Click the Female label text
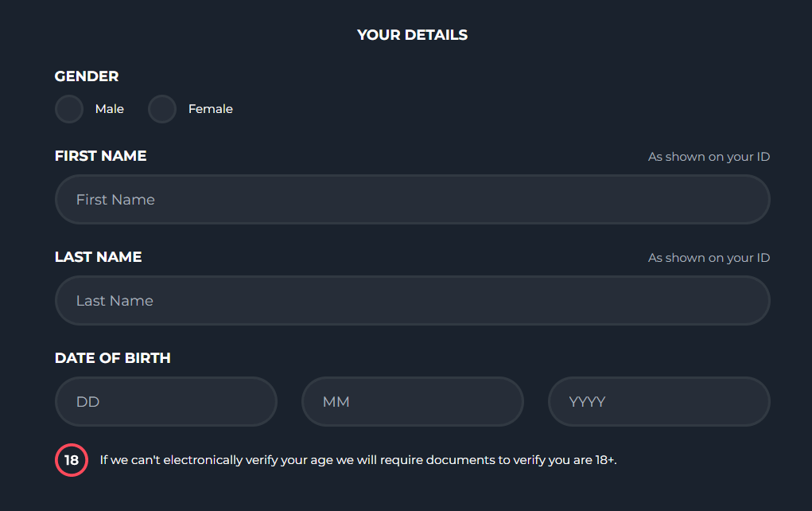The width and height of the screenshot is (812, 511). [x=210, y=109]
